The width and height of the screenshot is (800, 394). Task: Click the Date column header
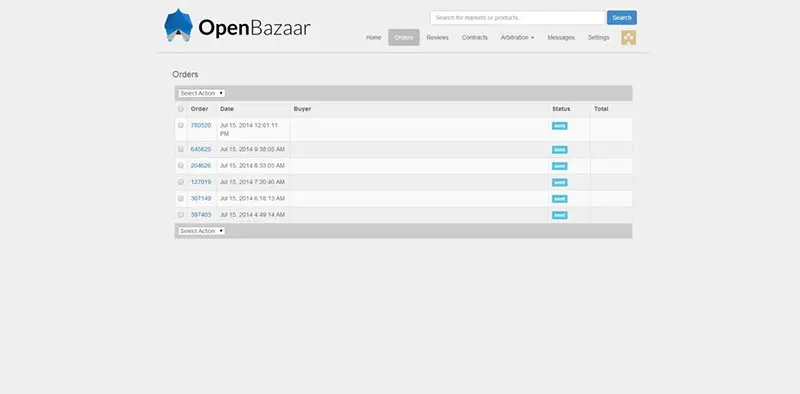[227, 109]
